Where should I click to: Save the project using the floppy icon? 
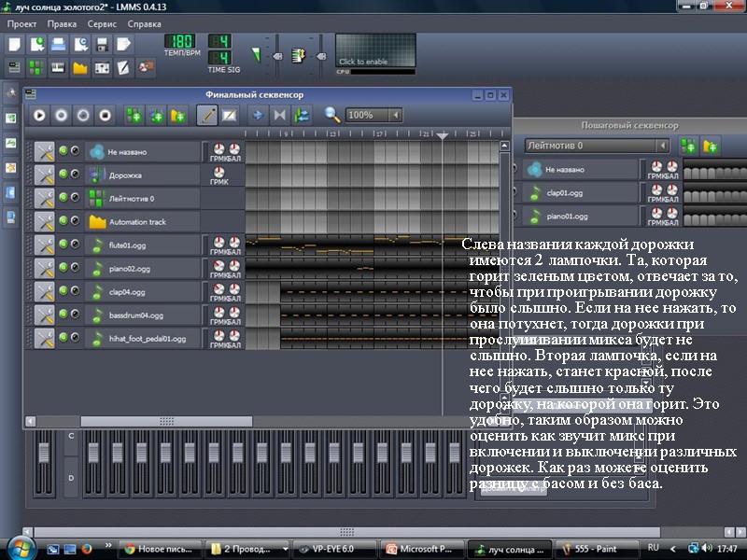tap(102, 44)
